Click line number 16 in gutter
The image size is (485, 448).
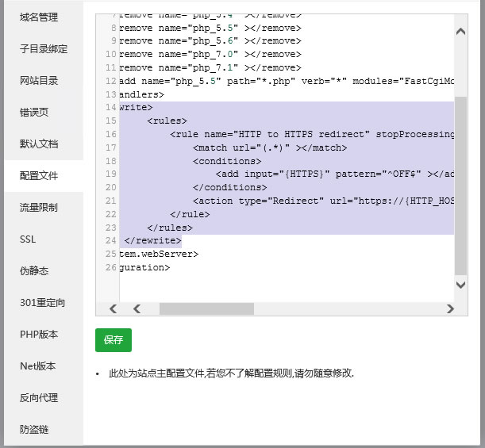pyautogui.click(x=111, y=135)
